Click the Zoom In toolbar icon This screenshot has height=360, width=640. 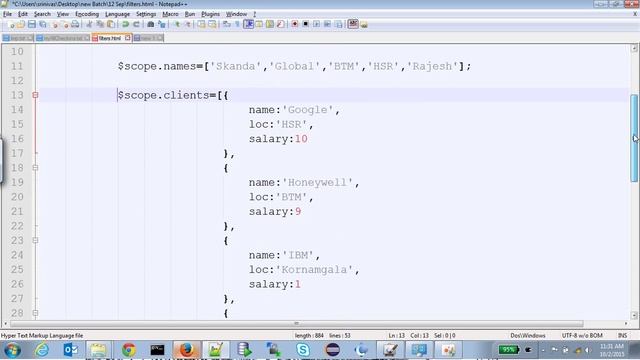click(177, 24)
